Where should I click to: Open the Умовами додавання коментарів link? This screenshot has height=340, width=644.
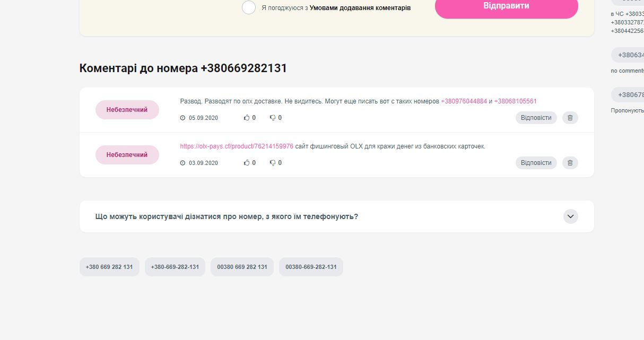tap(360, 8)
